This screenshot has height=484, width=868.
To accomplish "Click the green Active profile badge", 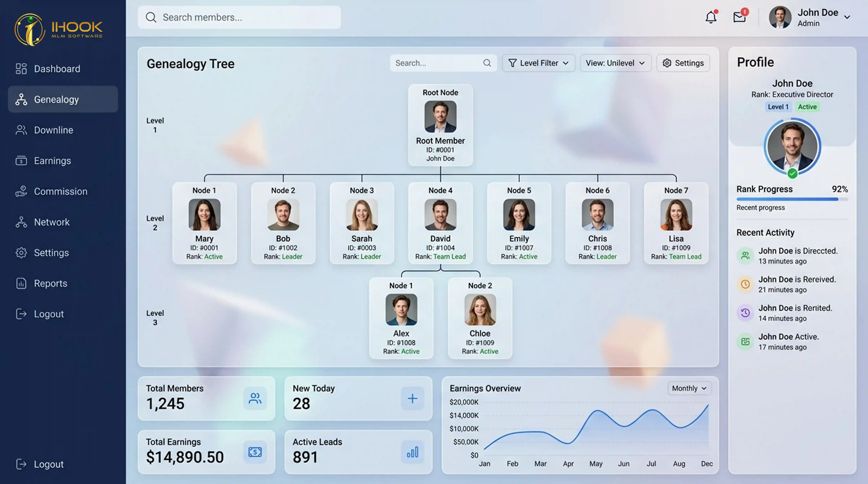I will (807, 107).
